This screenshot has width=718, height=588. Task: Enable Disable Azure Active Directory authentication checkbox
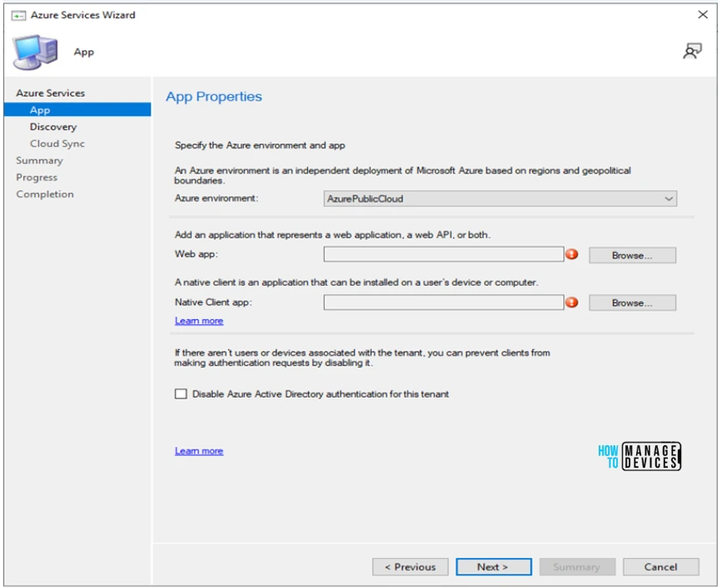tap(181, 394)
